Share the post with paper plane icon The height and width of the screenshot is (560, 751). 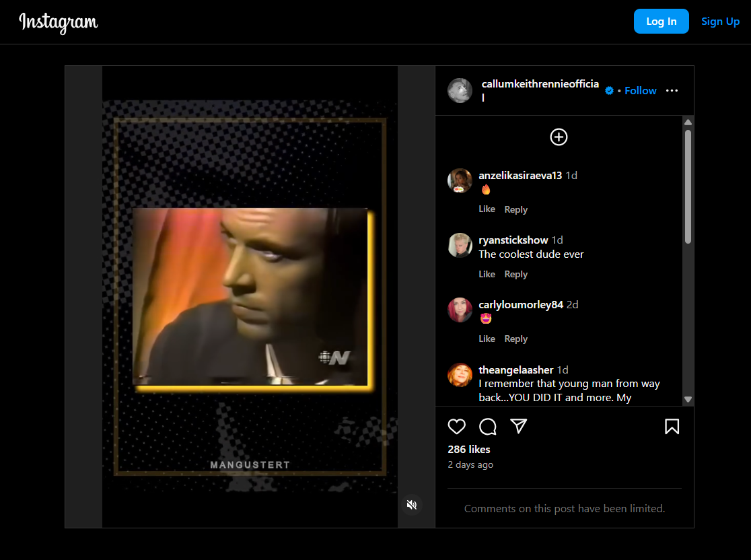[519, 426]
